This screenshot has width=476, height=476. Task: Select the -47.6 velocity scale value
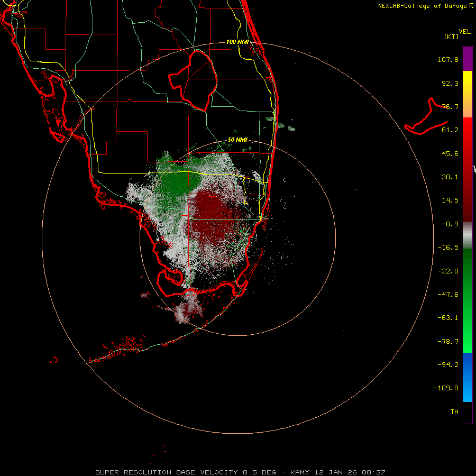448,295
